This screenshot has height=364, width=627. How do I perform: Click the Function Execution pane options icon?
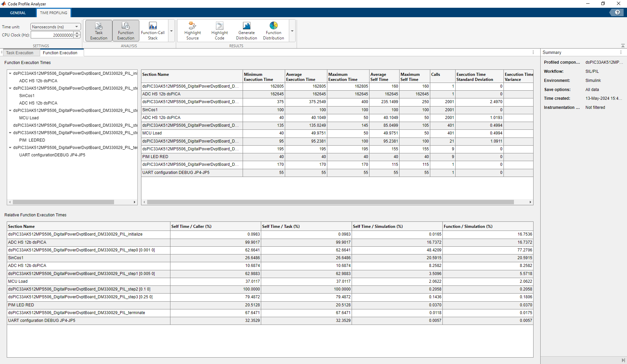[x=533, y=52]
